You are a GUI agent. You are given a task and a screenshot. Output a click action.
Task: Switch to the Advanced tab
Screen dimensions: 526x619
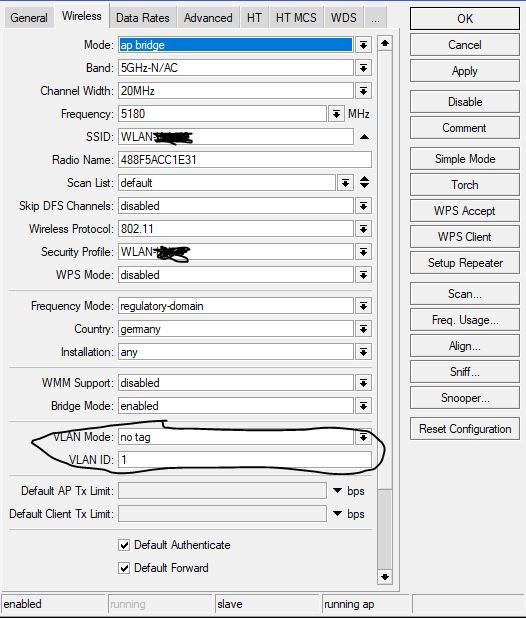(x=208, y=18)
